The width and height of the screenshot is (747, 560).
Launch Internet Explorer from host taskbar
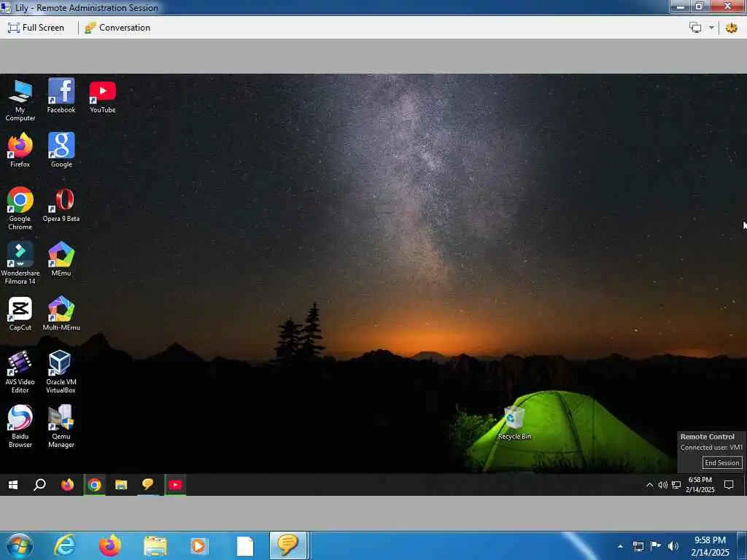tap(64, 545)
